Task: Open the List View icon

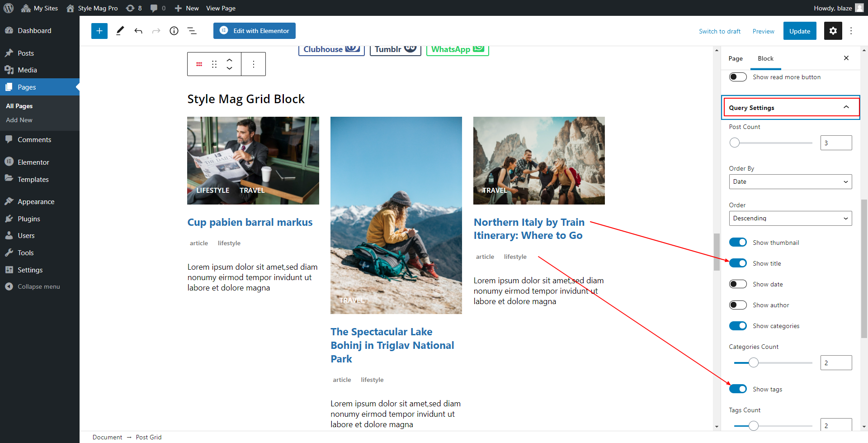Action: 192,31
